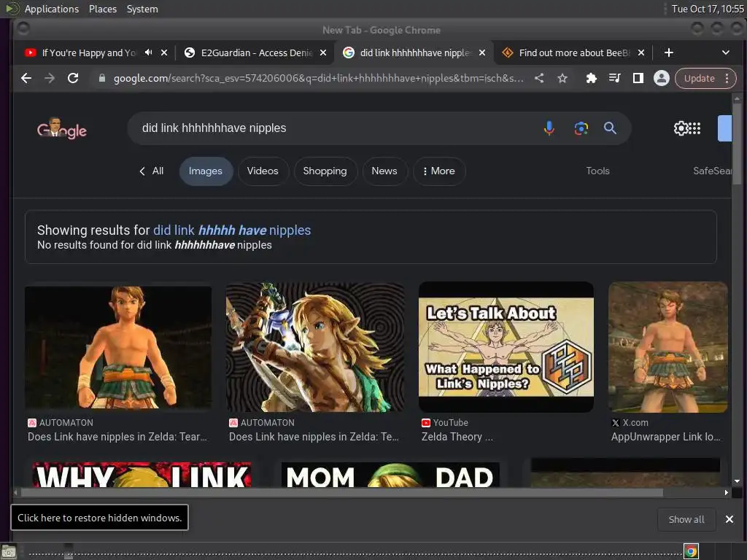
Task: Open the Extensions puzzle icon
Action: tap(591, 78)
